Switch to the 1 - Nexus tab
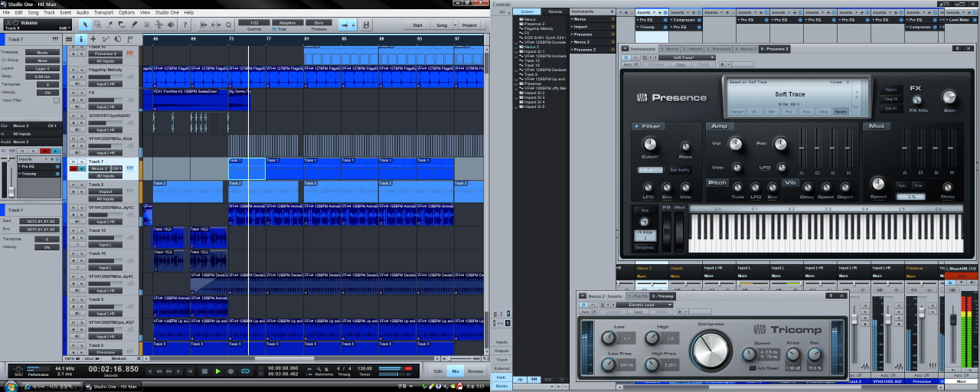 (670, 49)
